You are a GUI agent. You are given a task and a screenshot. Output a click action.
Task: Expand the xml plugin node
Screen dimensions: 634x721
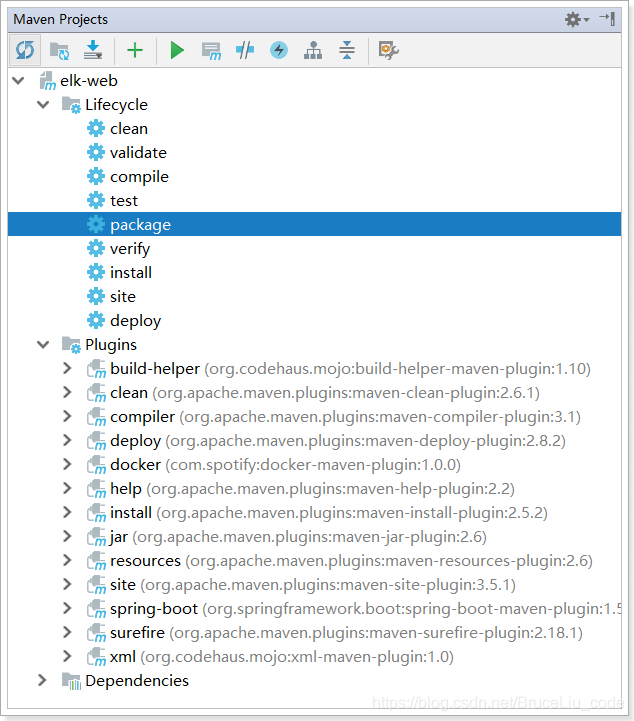(67, 656)
